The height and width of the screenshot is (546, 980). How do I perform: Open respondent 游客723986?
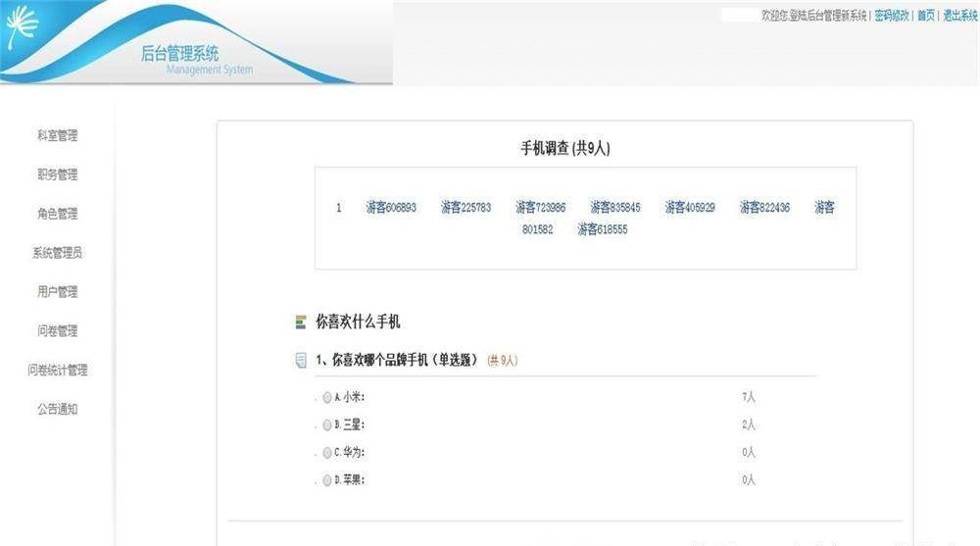tap(541, 207)
